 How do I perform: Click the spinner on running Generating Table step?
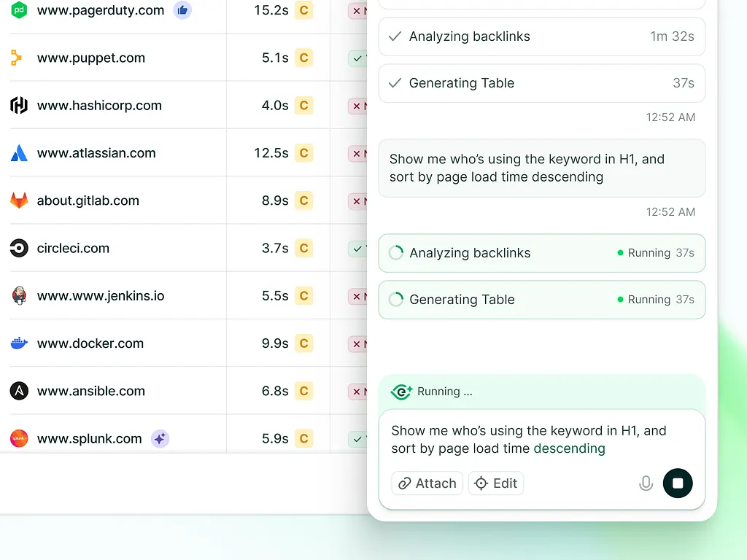click(x=396, y=300)
